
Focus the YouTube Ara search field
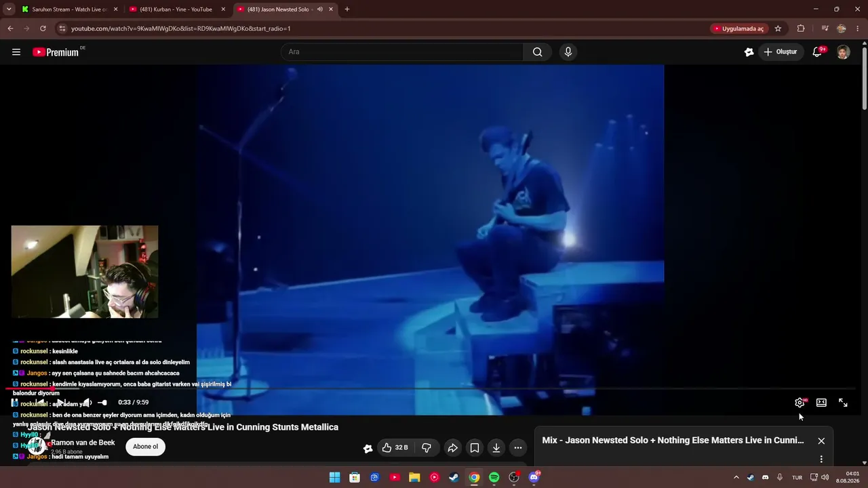click(402, 52)
